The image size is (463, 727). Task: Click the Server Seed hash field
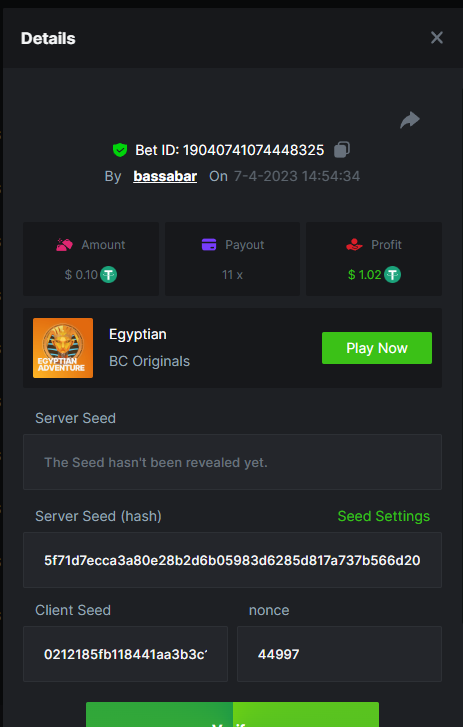[x=232, y=560]
